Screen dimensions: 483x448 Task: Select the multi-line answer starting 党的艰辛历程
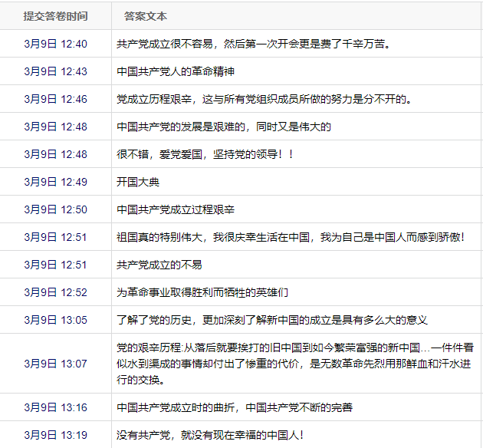pos(294,364)
